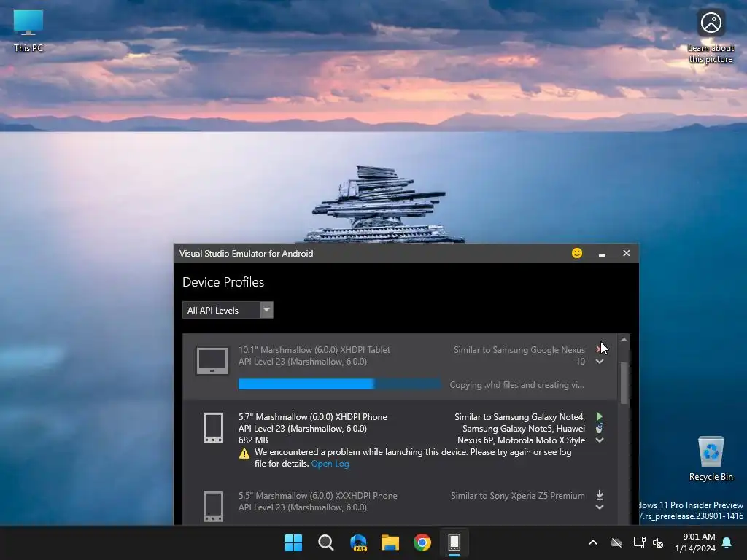Minimize the Visual Studio Emulator window
This screenshot has width=747, height=560.
click(x=602, y=254)
